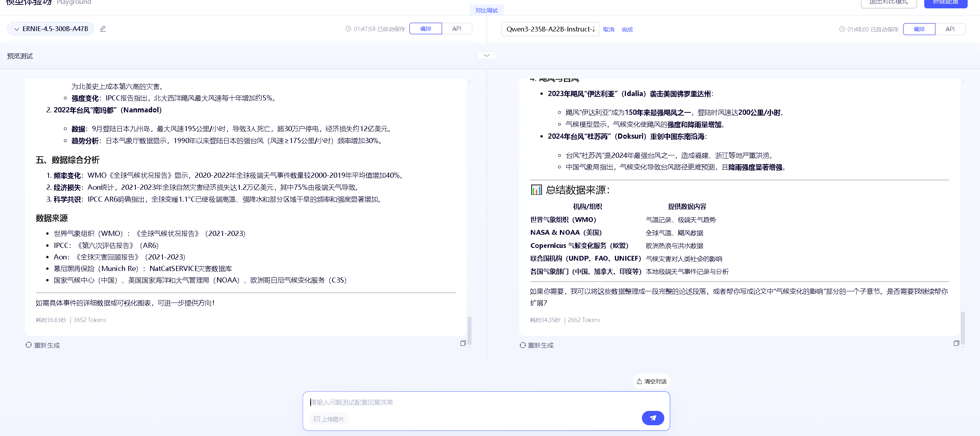Click the 世界气象组织（WMO）table cell

click(563, 220)
